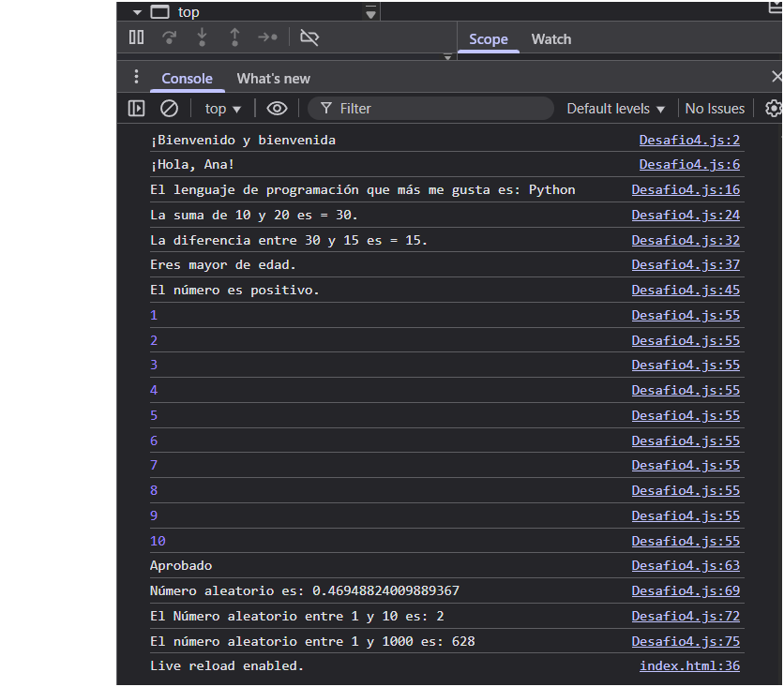Create live expression eye icon

[277, 109]
